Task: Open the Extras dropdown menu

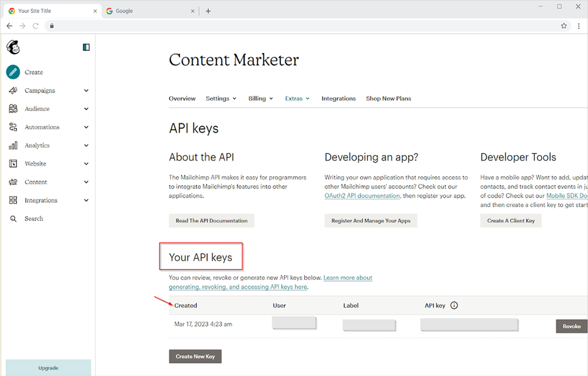Action: point(297,99)
